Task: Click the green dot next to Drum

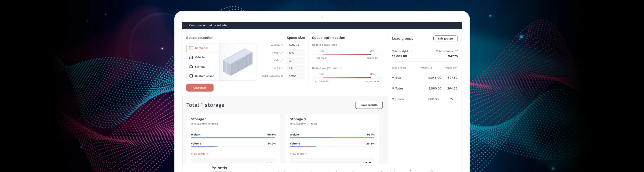Action: 393,99
